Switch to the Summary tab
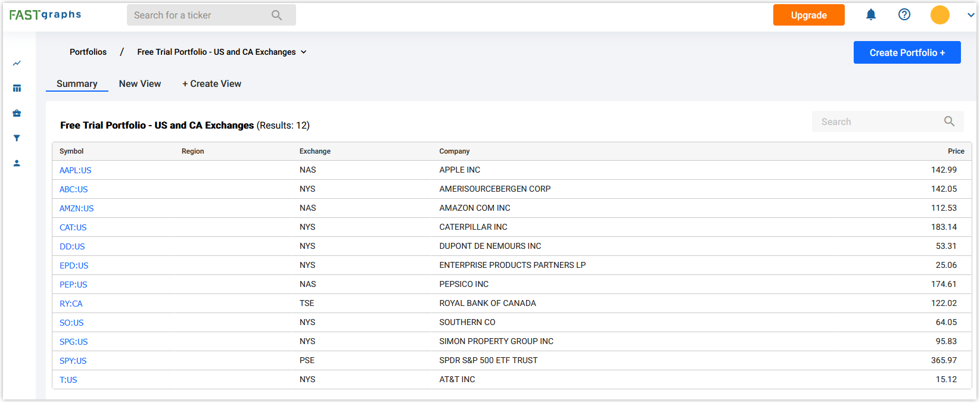Screen dimensions: 980x403 [77, 84]
